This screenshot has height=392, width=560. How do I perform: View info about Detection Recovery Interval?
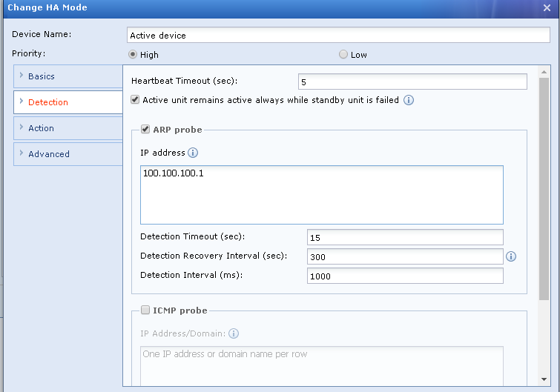point(511,256)
